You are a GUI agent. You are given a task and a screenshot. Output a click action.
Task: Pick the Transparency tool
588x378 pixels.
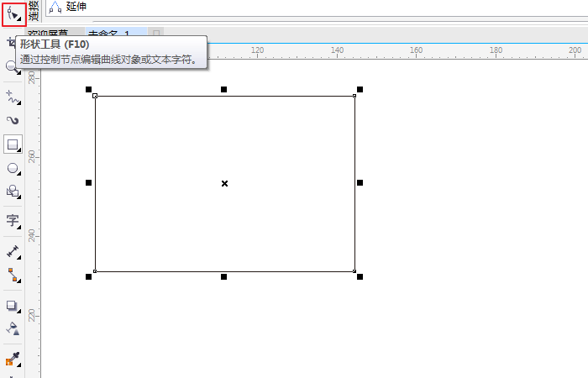13,328
